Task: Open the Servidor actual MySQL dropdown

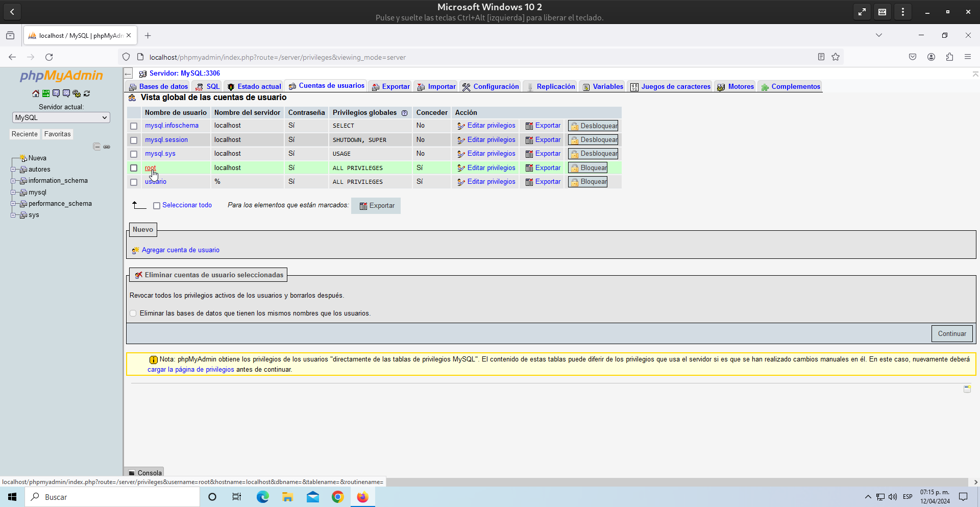Action: pyautogui.click(x=61, y=117)
